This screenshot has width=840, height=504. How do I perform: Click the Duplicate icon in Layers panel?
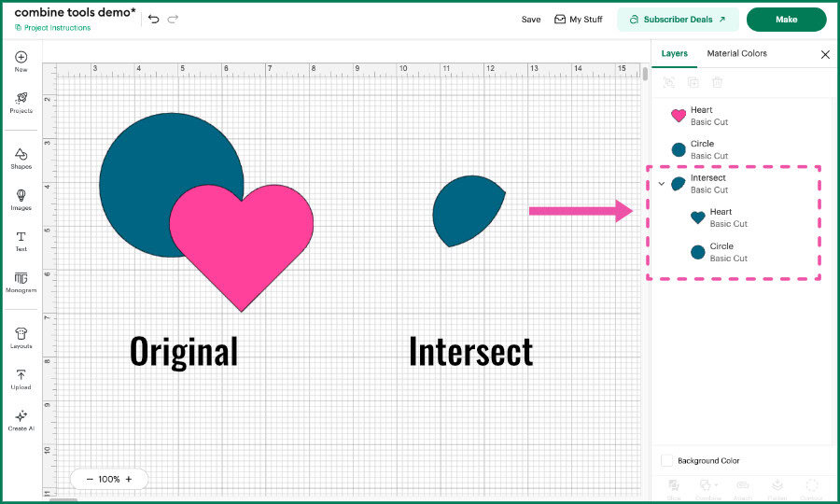(x=693, y=82)
